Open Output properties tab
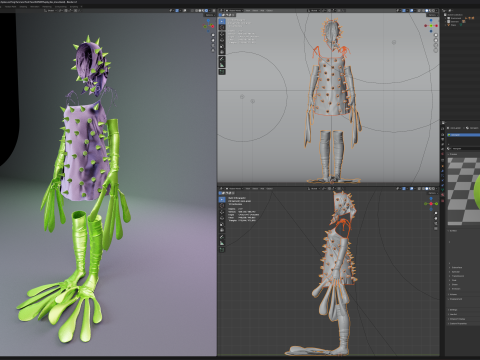 [x=443, y=139]
